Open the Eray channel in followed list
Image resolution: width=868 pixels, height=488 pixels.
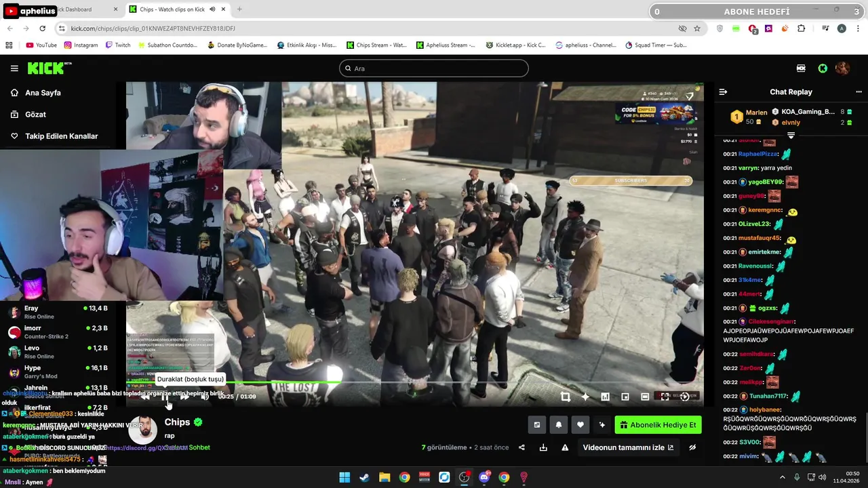[x=58, y=312]
